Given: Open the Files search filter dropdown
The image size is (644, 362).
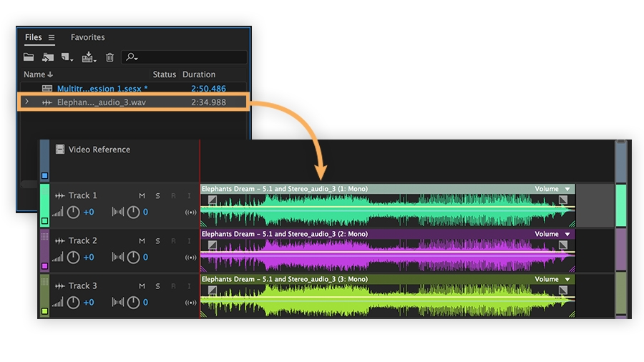Looking at the screenshot, I should [x=132, y=57].
